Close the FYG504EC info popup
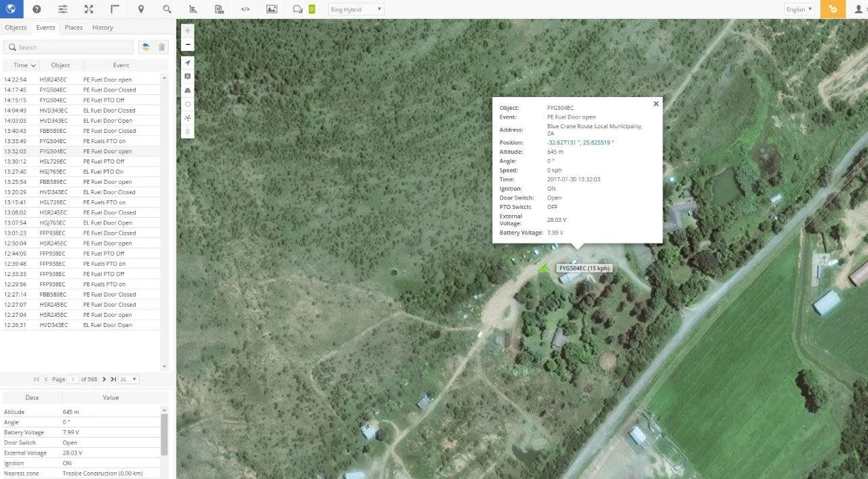Viewport: 868px width, 479px height. [656, 104]
